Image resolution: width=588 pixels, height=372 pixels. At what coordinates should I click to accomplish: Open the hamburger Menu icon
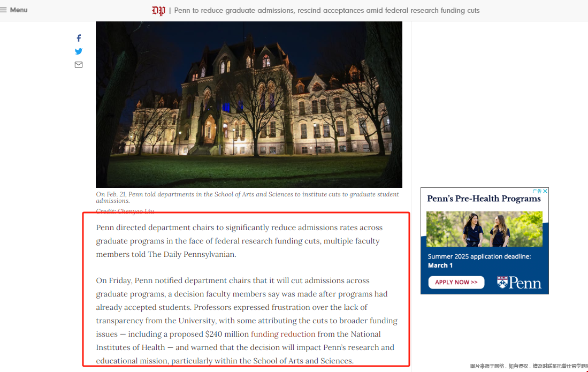pyautogui.click(x=3, y=10)
